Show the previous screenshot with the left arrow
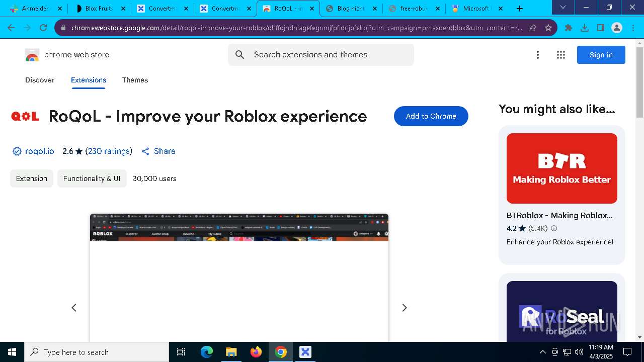Screen dimensions: 644x362 [x=74, y=308]
